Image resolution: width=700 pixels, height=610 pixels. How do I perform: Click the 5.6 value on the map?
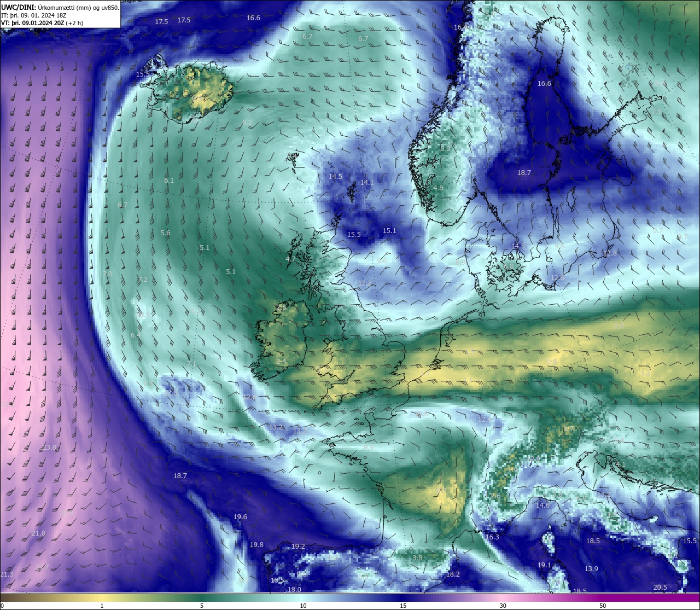tap(165, 233)
